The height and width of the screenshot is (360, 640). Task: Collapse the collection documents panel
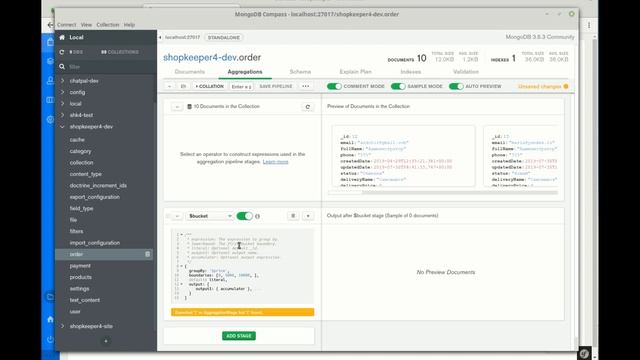(177, 107)
